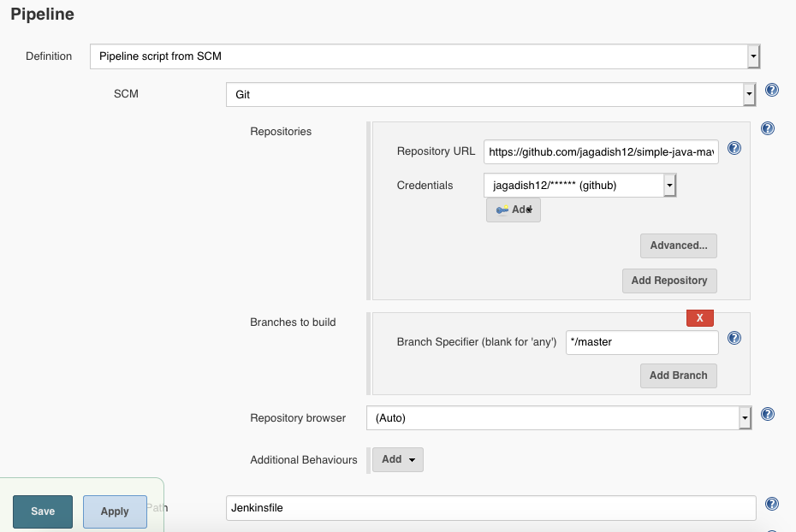Focus the Repository URL text field
The width and height of the screenshot is (796, 532).
coord(601,151)
